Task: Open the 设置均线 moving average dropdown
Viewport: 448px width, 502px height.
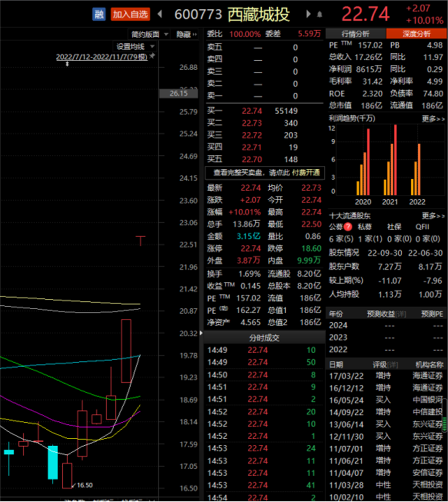Action: 136,47
